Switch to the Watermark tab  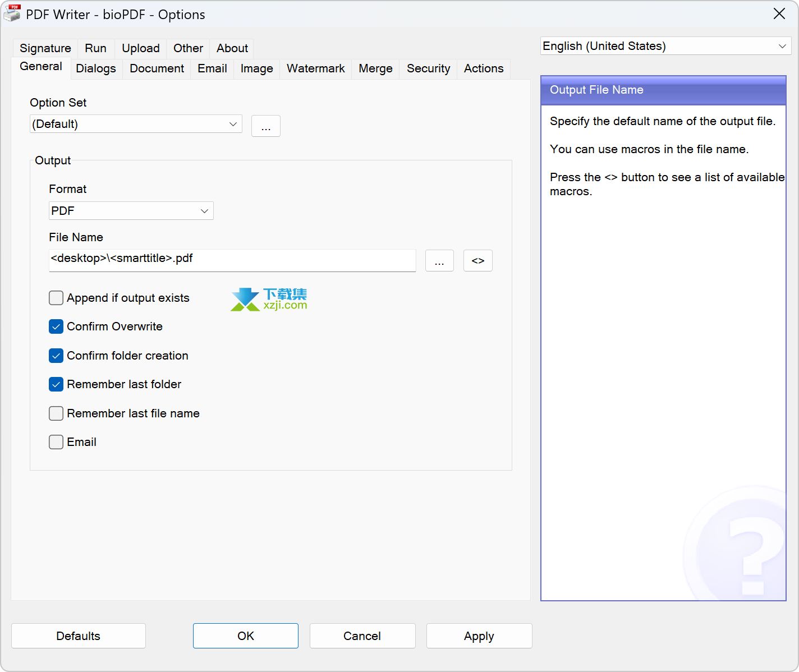tap(316, 68)
